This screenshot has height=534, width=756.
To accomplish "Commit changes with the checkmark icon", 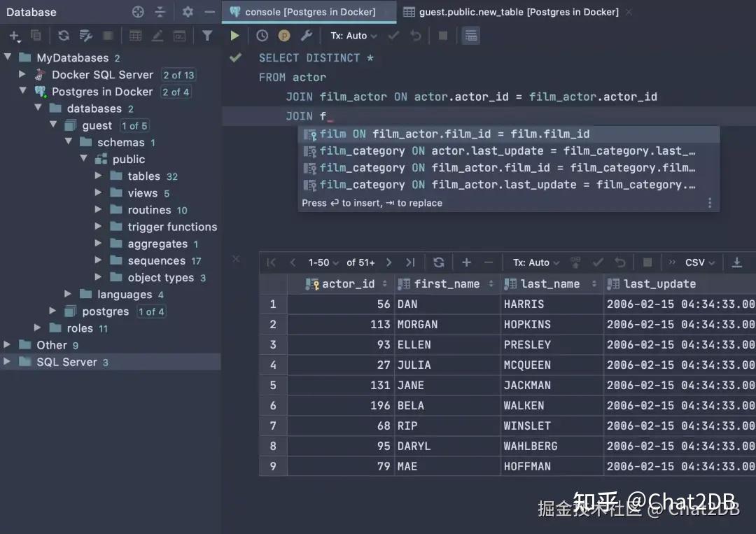I will 598,262.
